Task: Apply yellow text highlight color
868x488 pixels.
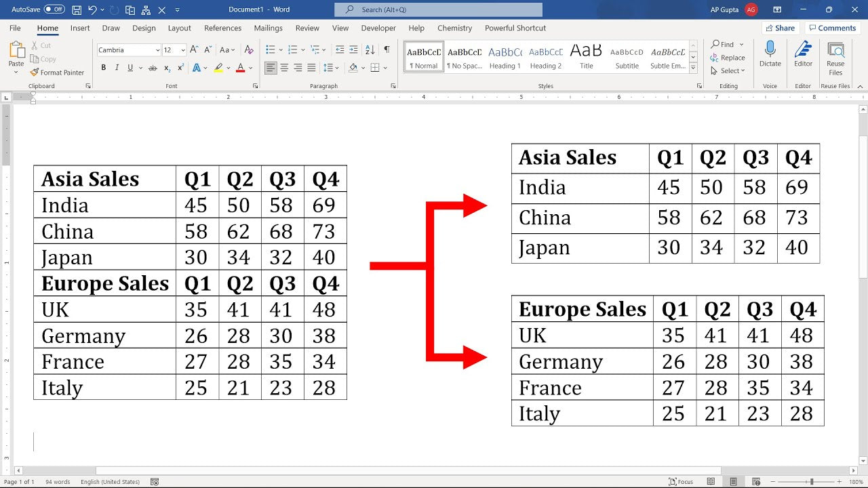Action: (x=218, y=68)
